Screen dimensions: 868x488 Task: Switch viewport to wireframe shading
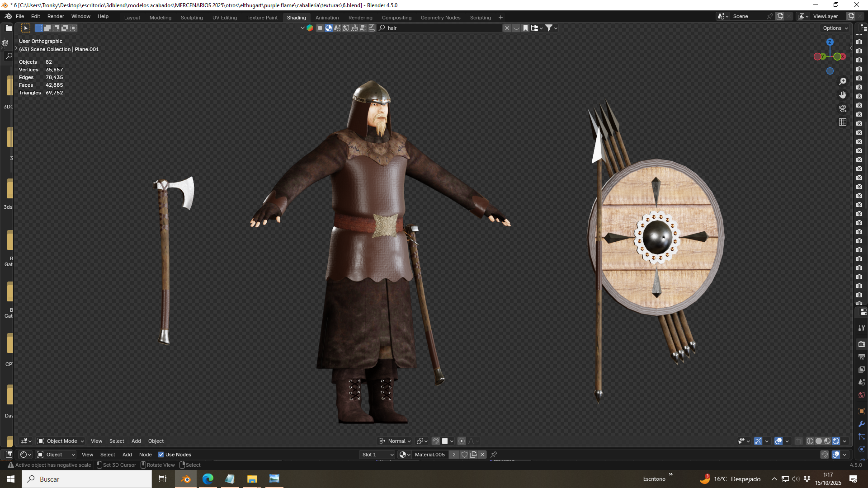point(810,441)
